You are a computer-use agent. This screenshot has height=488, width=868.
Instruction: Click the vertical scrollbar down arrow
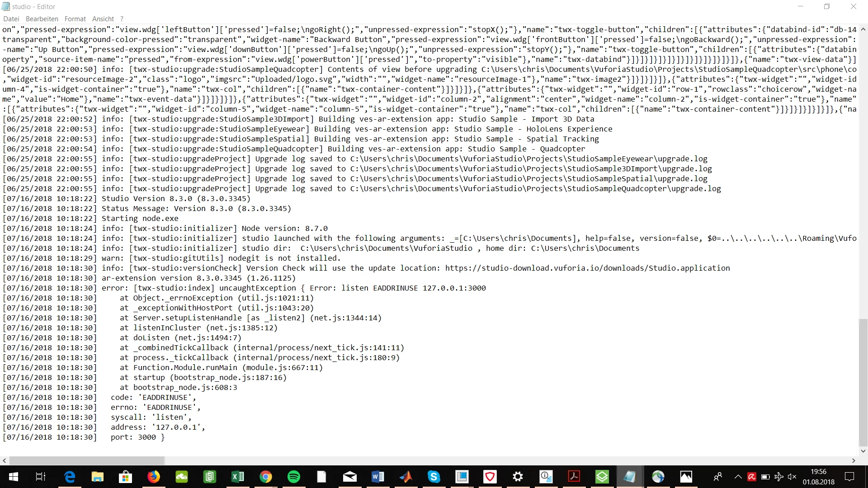point(863,451)
